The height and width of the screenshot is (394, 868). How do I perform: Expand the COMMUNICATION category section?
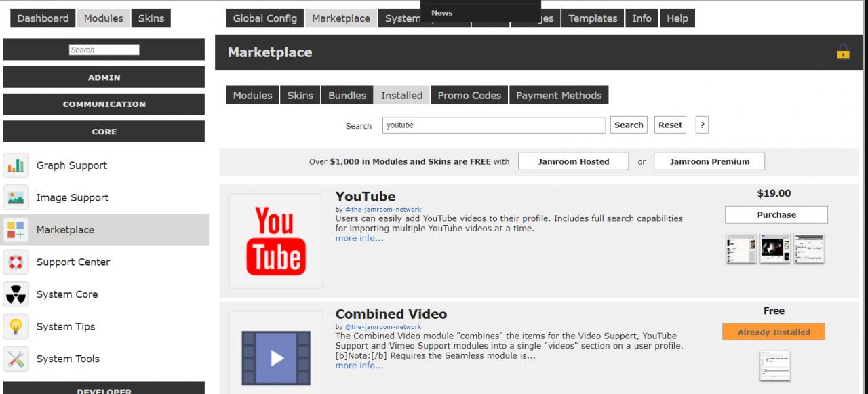pos(104,104)
